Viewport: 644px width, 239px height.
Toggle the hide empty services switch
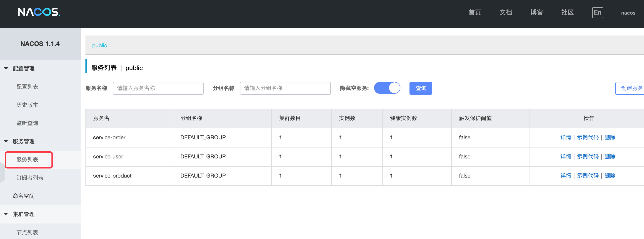point(387,88)
